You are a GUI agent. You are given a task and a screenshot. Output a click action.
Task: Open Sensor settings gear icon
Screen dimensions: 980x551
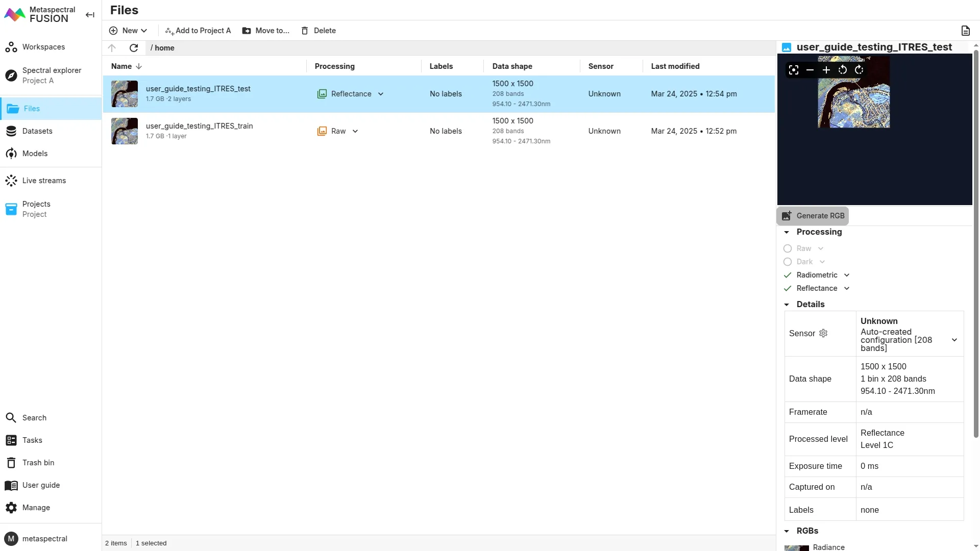[823, 333]
